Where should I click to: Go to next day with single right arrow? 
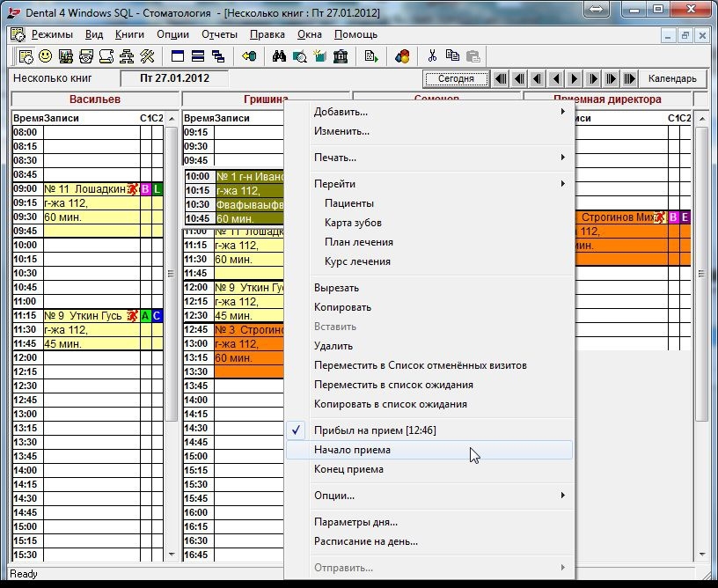tap(575, 78)
